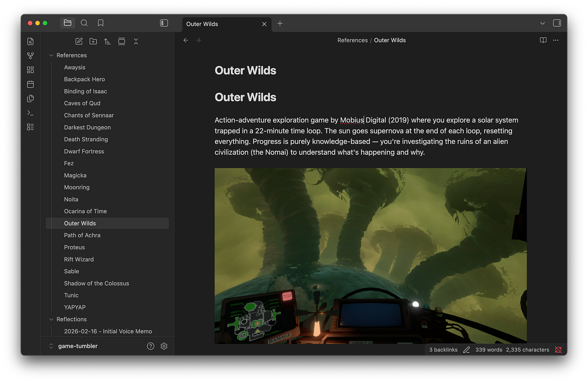Click the embedded Outer Wilds screenshot image
The width and height of the screenshot is (588, 383).
click(371, 256)
